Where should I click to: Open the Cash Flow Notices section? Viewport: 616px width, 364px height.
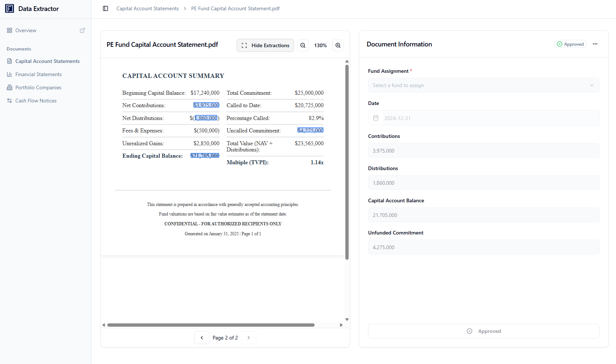(36, 101)
